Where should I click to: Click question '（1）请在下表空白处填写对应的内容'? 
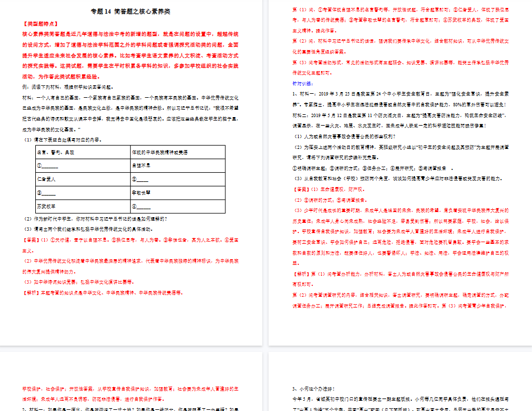click(62, 140)
